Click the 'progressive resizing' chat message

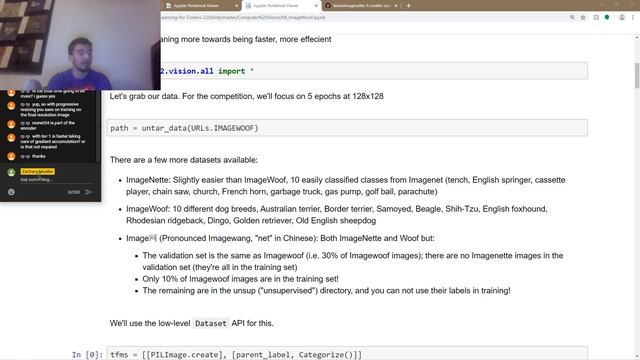click(51, 110)
